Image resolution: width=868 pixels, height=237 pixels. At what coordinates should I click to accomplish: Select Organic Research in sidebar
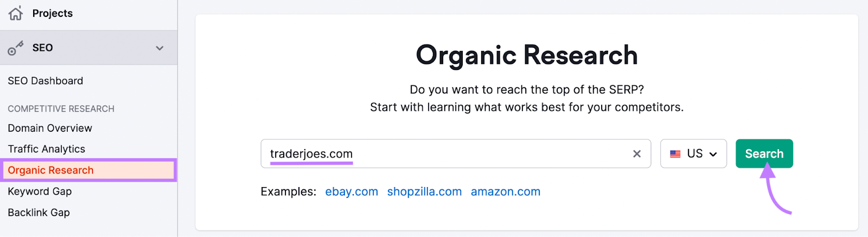click(88, 170)
